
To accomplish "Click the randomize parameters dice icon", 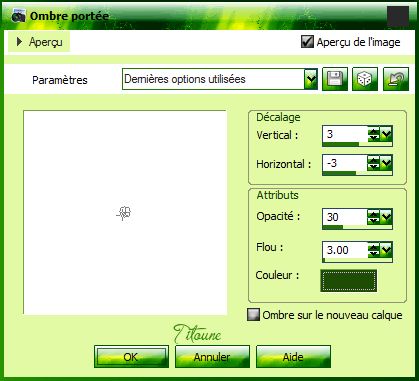I will pos(365,79).
